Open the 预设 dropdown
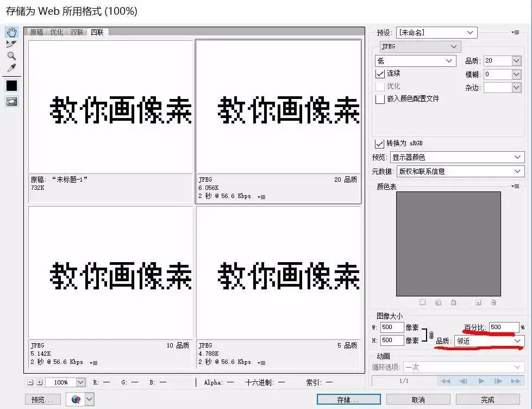The height and width of the screenshot is (409, 532). [x=437, y=33]
